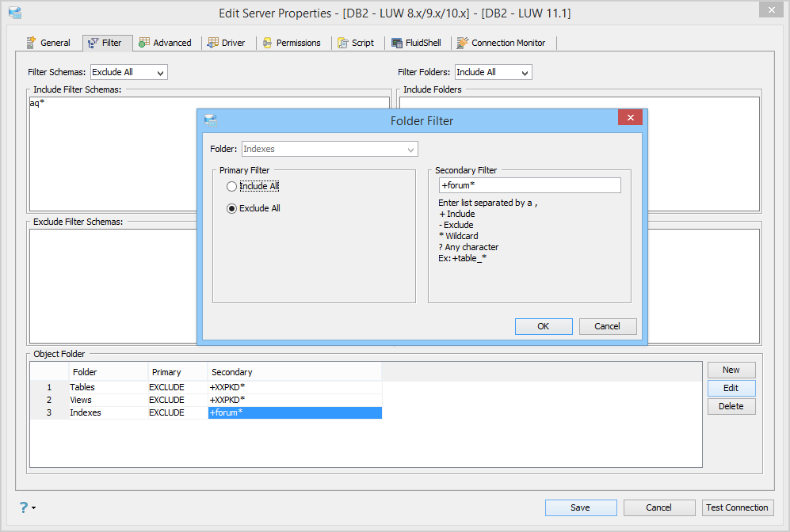
Task: Click the Permissions tab key icon
Action: tap(267, 43)
